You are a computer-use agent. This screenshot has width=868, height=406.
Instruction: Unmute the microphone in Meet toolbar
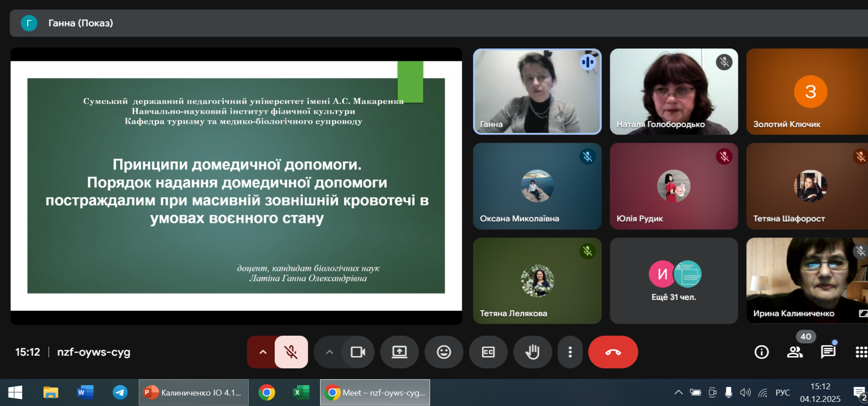291,352
